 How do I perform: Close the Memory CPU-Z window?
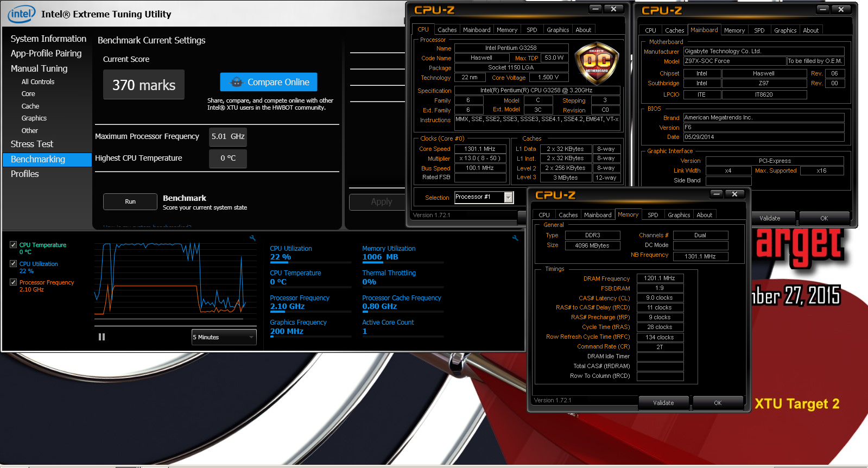(734, 194)
